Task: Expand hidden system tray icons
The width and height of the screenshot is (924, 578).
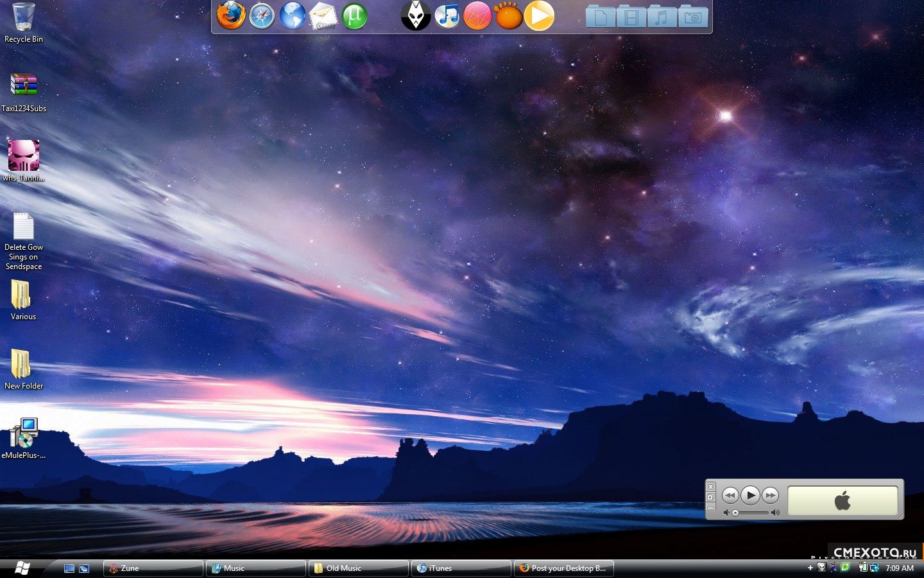Action: coord(810,568)
